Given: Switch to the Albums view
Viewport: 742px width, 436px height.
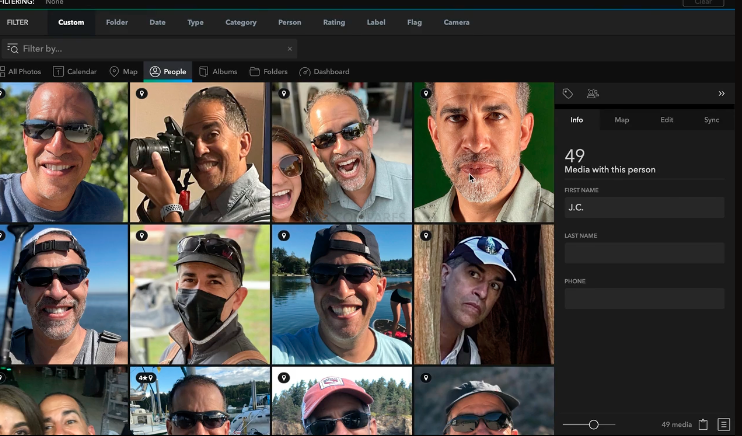Looking at the screenshot, I should coord(218,72).
